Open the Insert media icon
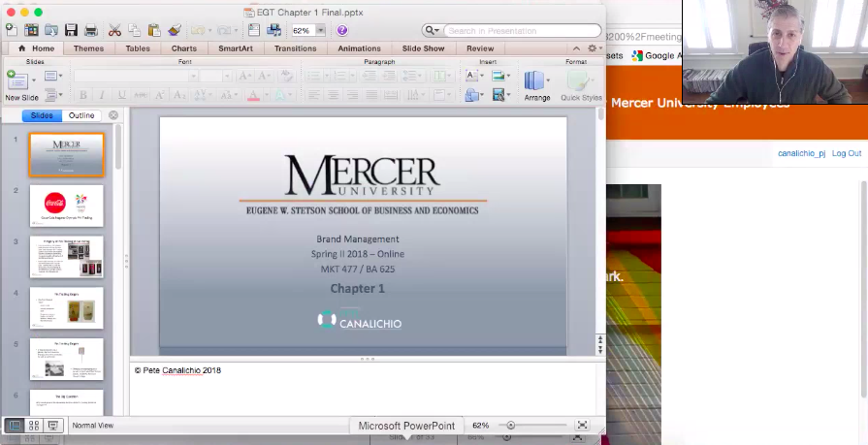Viewport: 868px width, 445px height. tap(498, 95)
